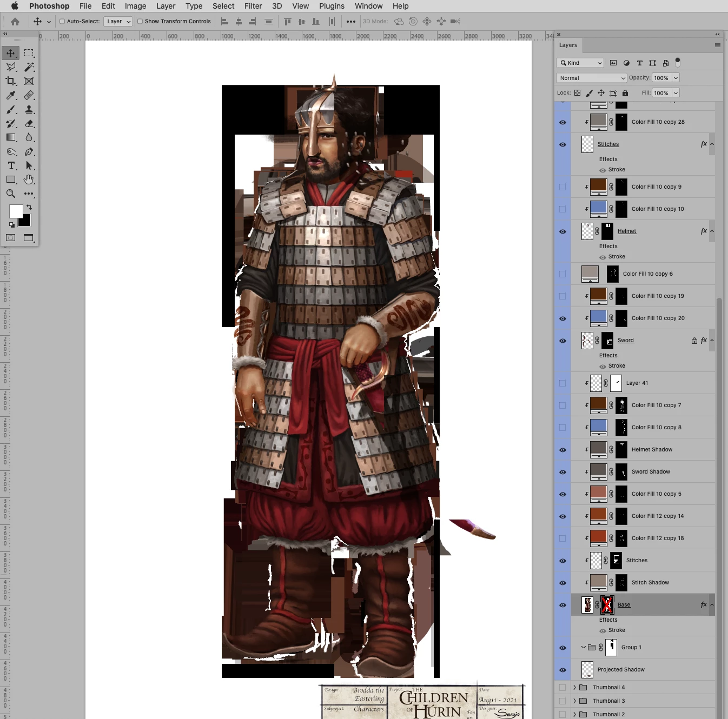Click the foreground color swatch
This screenshot has width=728, height=719.
[x=16, y=211]
